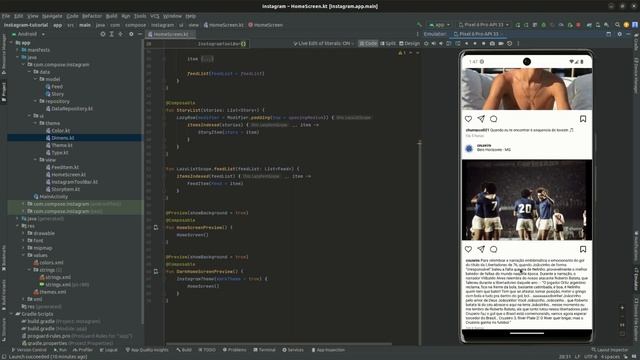Open the Problems tool window
Screen dimensions: 640x360
point(235,350)
